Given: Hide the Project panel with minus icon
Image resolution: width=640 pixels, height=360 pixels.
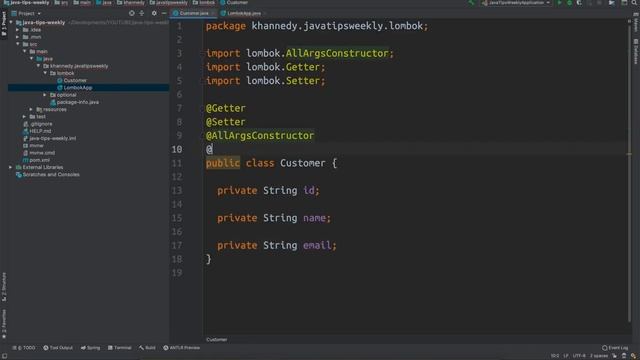Looking at the screenshot, I should pyautogui.click(x=164, y=13).
